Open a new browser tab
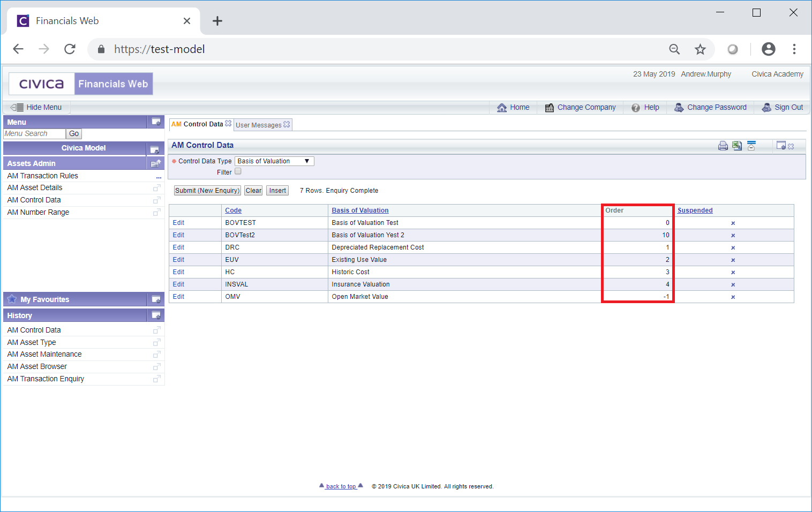The width and height of the screenshot is (812, 512). 217,21
